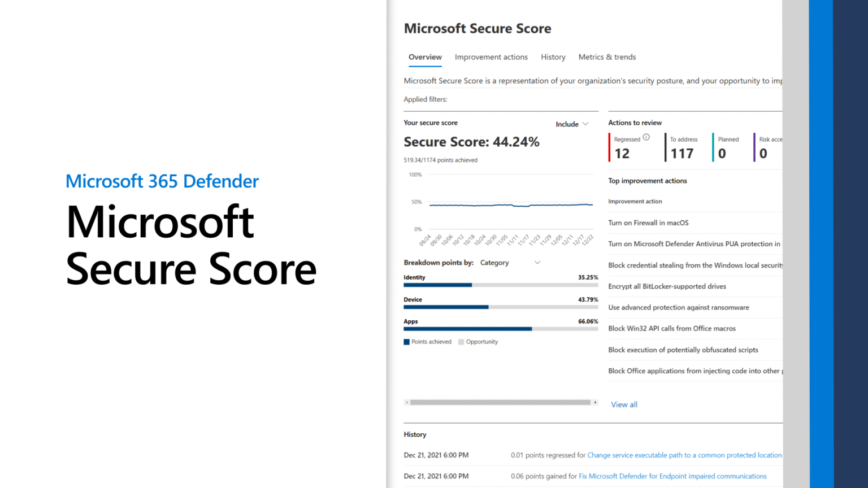
Task: Open the Include filter dropdown
Action: pos(572,124)
